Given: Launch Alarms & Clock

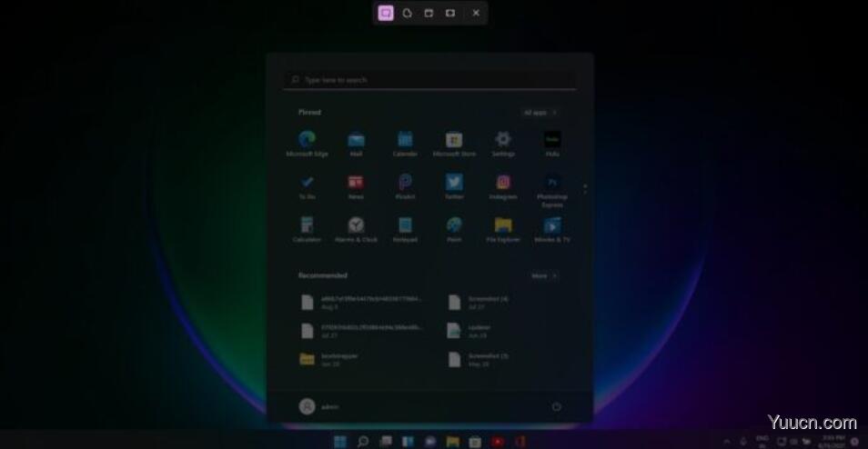Looking at the screenshot, I should [356, 231].
